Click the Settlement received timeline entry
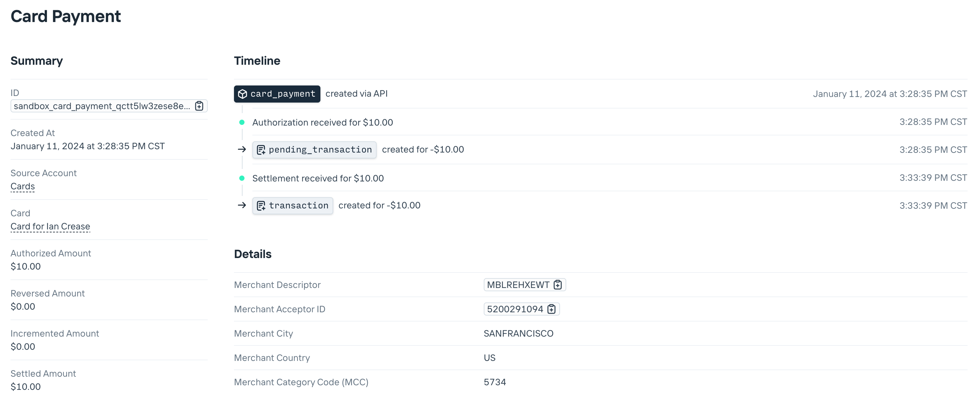Screen dimensions: 980x403 coord(318,178)
